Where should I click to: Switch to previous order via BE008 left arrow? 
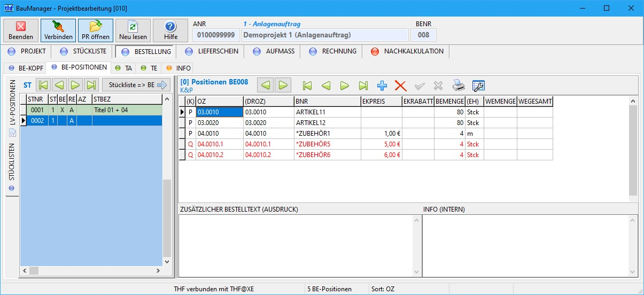tap(265, 85)
